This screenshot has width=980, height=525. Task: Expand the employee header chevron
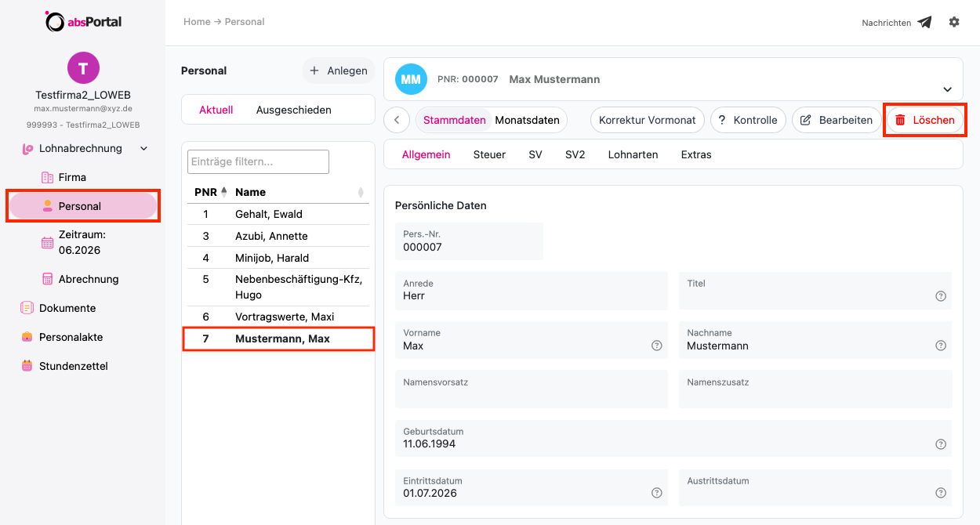pyautogui.click(x=947, y=89)
